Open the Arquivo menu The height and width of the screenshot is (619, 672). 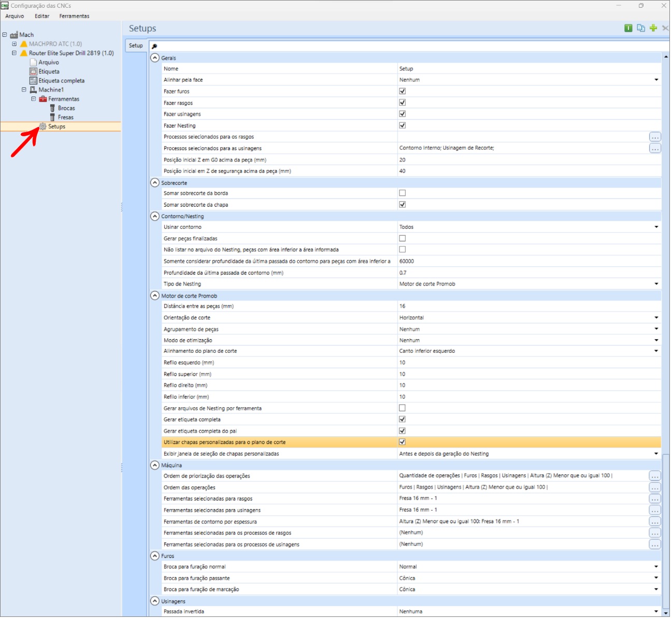click(15, 16)
